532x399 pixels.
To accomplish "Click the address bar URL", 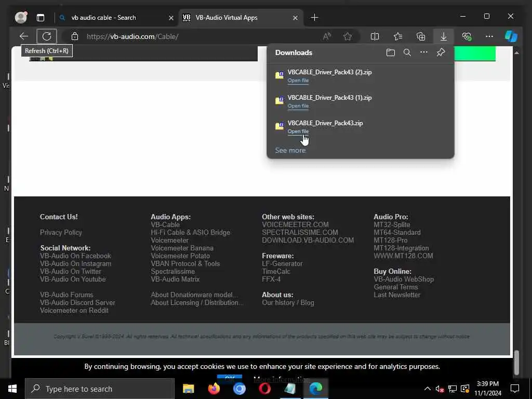I will point(132,36).
